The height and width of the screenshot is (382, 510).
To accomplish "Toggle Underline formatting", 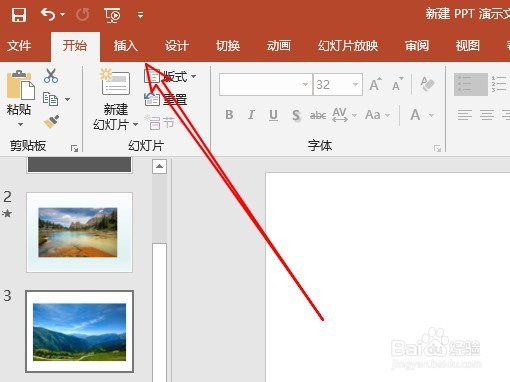I will (x=273, y=115).
